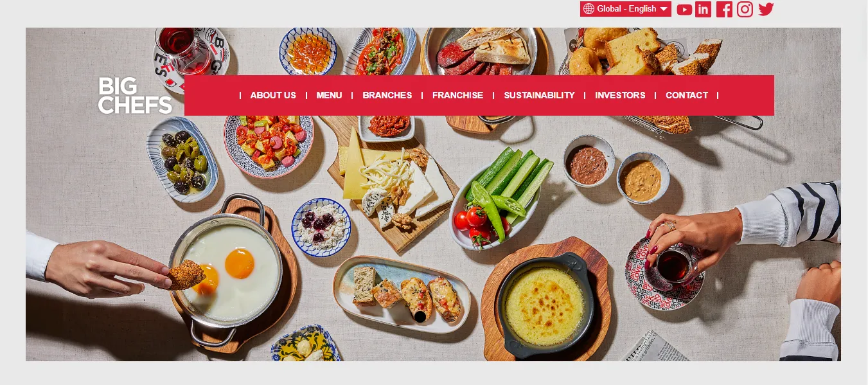Image resolution: width=868 pixels, height=385 pixels.
Task: Open the Instagram profile icon
Action: coord(745,10)
